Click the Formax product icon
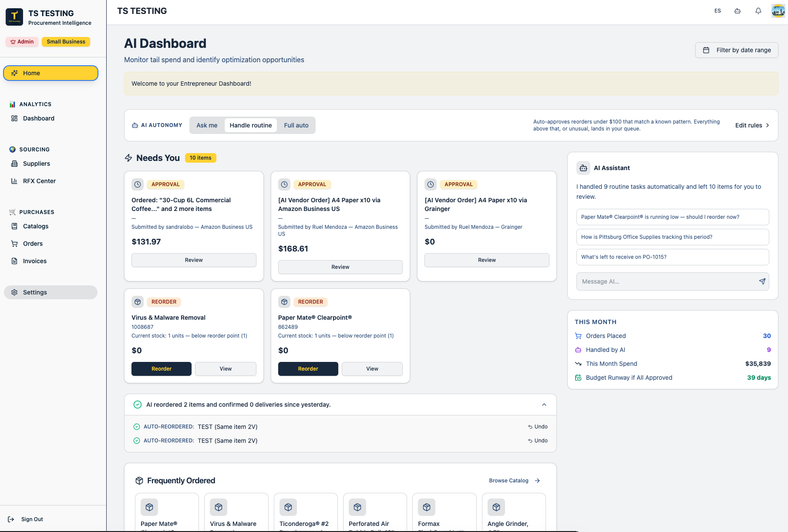Image resolution: width=788 pixels, height=532 pixels. pos(427,507)
